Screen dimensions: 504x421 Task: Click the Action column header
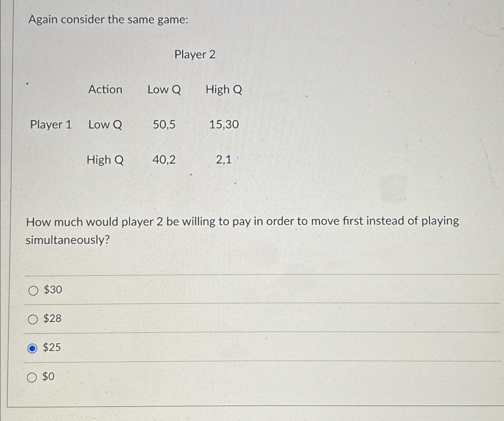[x=105, y=90]
